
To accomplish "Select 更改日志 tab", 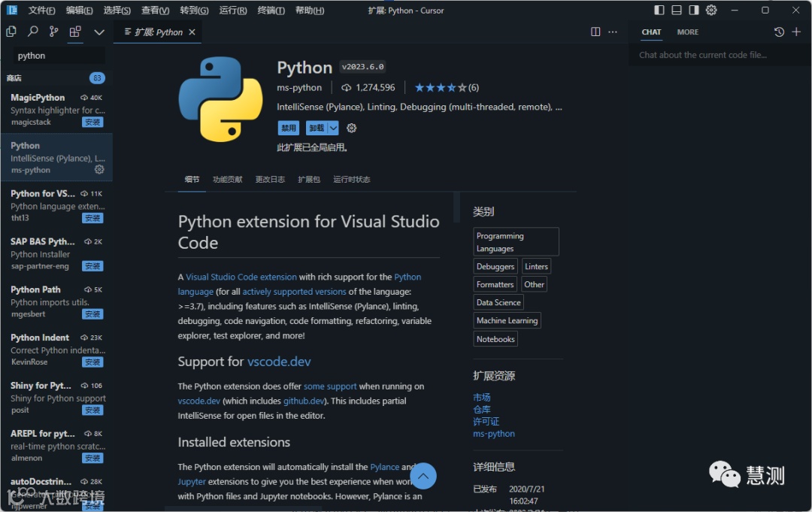I will tap(270, 179).
